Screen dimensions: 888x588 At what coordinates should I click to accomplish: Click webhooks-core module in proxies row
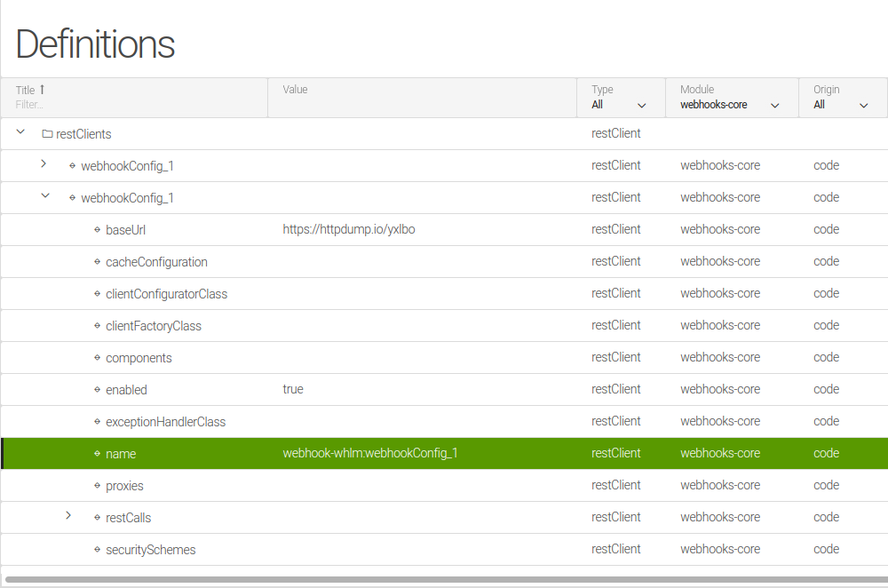pyautogui.click(x=720, y=485)
